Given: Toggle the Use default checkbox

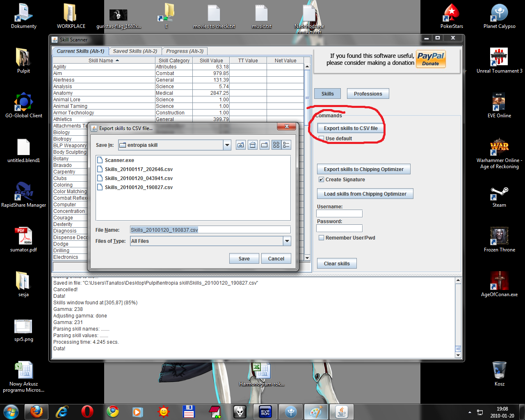Looking at the screenshot, I should coord(322,139).
